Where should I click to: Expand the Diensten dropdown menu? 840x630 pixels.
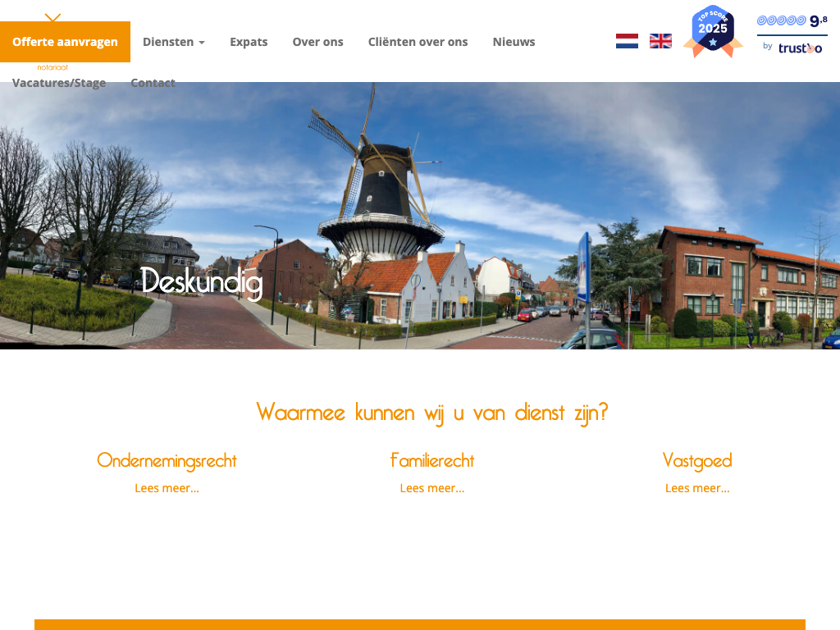[173, 42]
